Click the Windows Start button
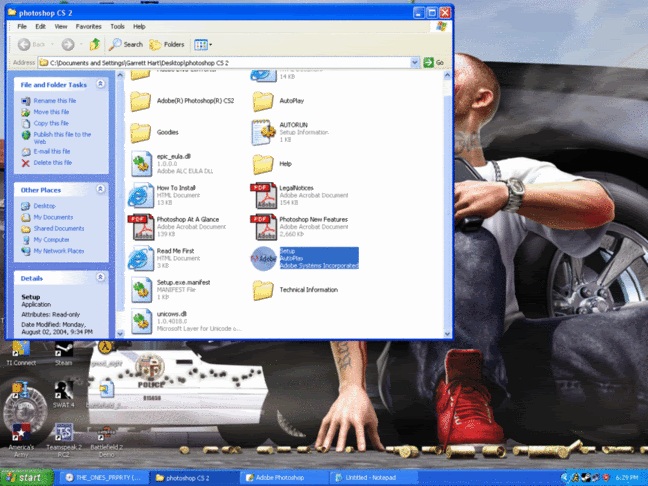648x486 pixels. 26,478
